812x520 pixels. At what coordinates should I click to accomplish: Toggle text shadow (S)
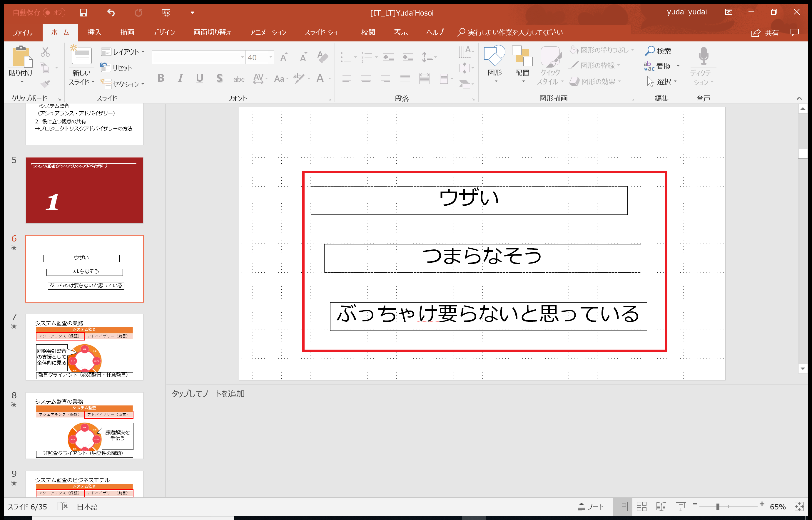(219, 78)
